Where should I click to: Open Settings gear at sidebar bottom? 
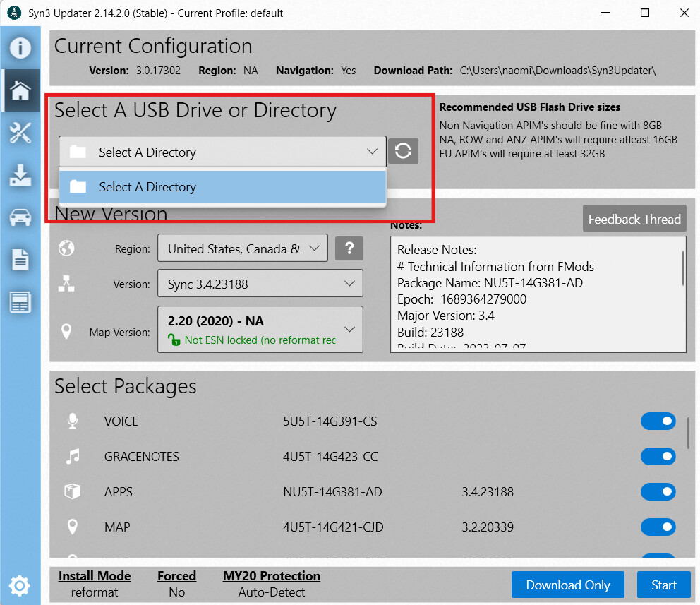[x=20, y=585]
